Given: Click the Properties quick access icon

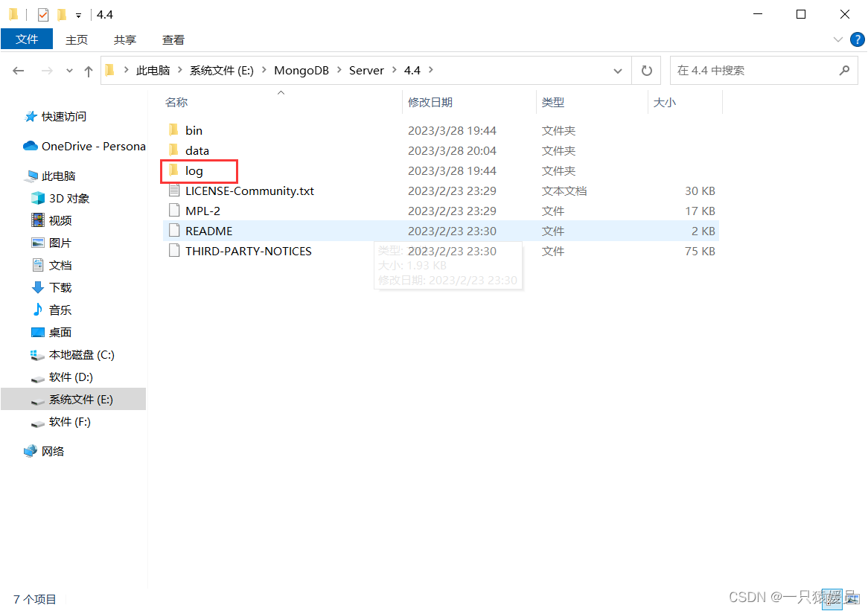Looking at the screenshot, I should 43,14.
